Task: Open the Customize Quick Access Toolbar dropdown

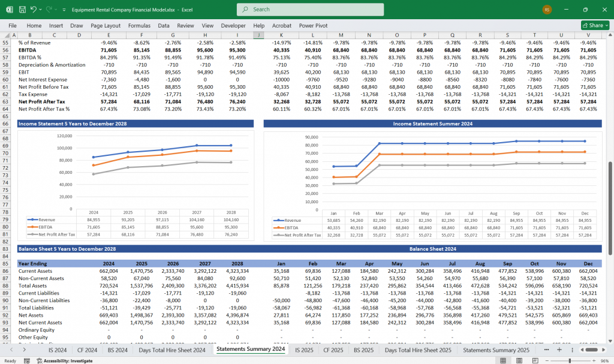Action: coord(64,9)
